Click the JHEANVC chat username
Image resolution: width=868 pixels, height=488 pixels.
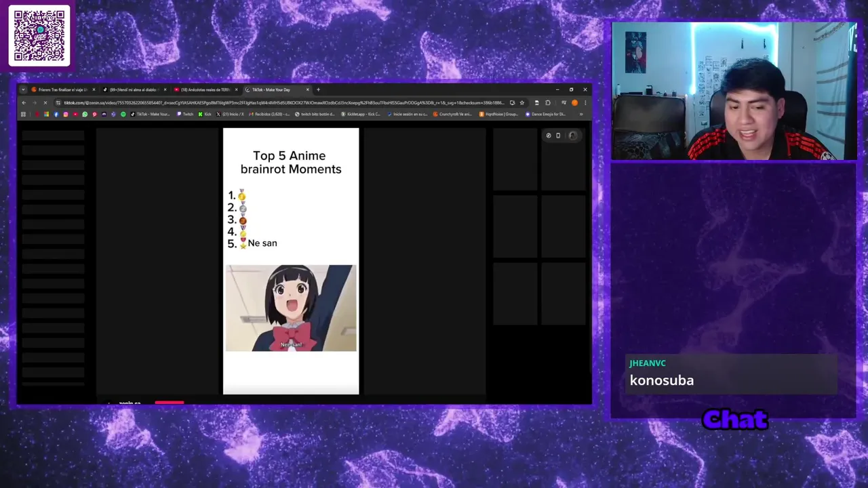pyautogui.click(x=648, y=363)
